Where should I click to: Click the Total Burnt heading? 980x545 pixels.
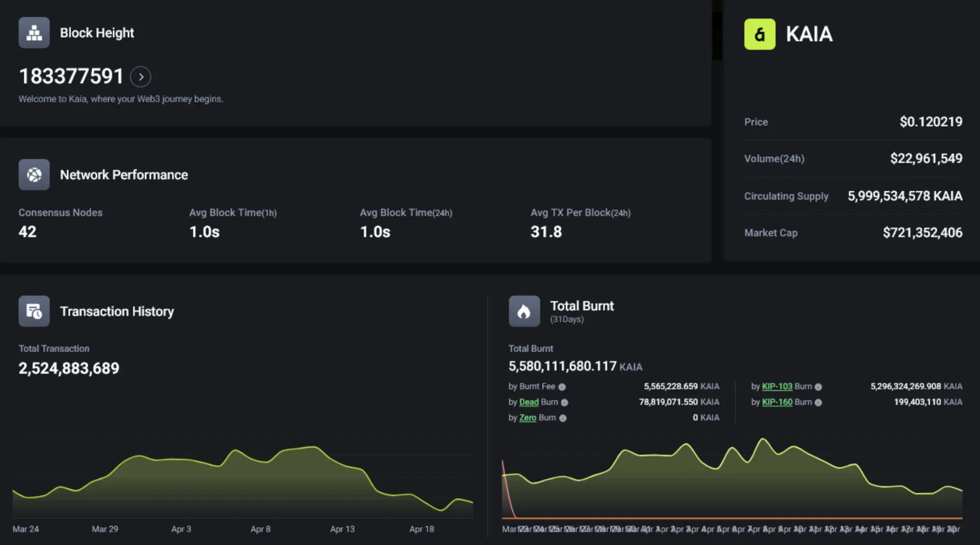[582, 306]
